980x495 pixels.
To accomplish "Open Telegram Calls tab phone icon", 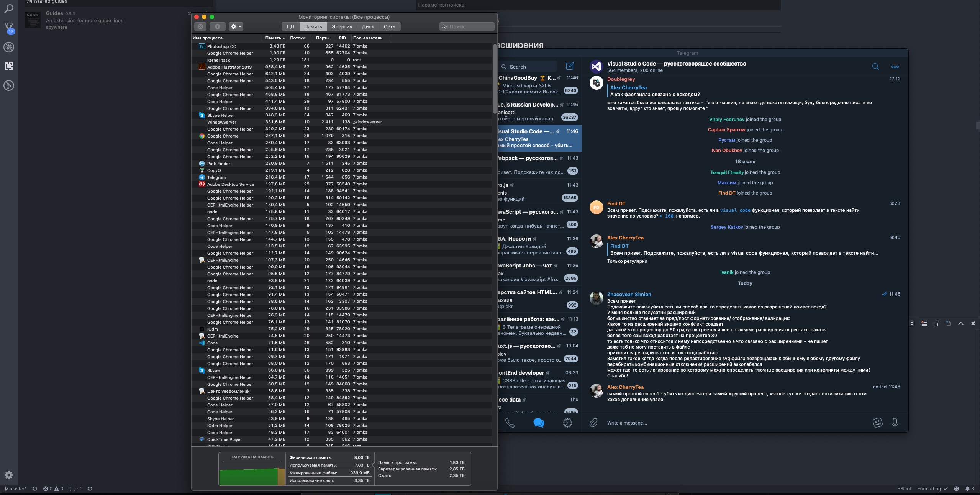I will pyautogui.click(x=510, y=423).
